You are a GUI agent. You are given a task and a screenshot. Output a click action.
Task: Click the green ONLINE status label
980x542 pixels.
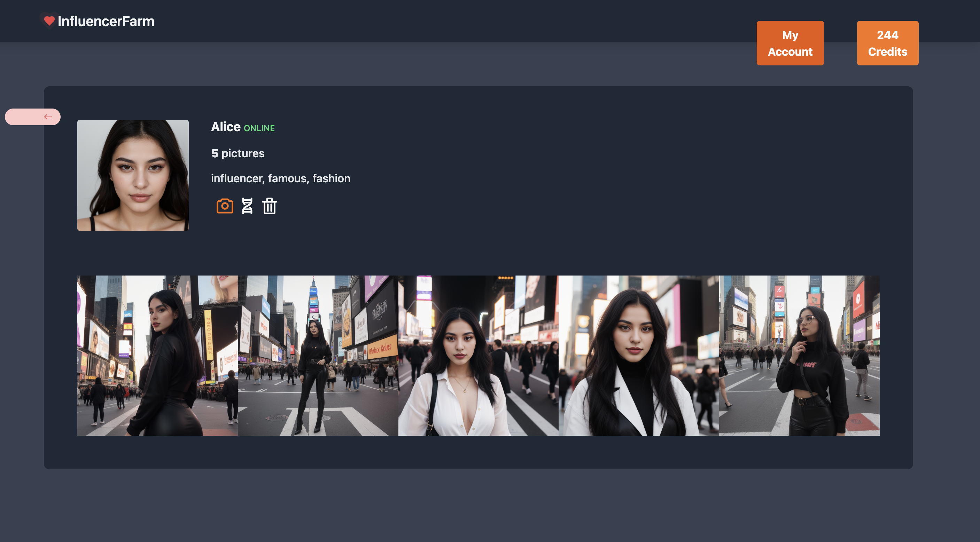[259, 128]
